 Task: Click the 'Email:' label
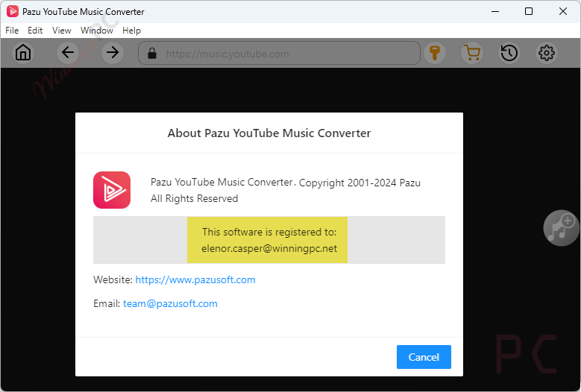click(107, 303)
